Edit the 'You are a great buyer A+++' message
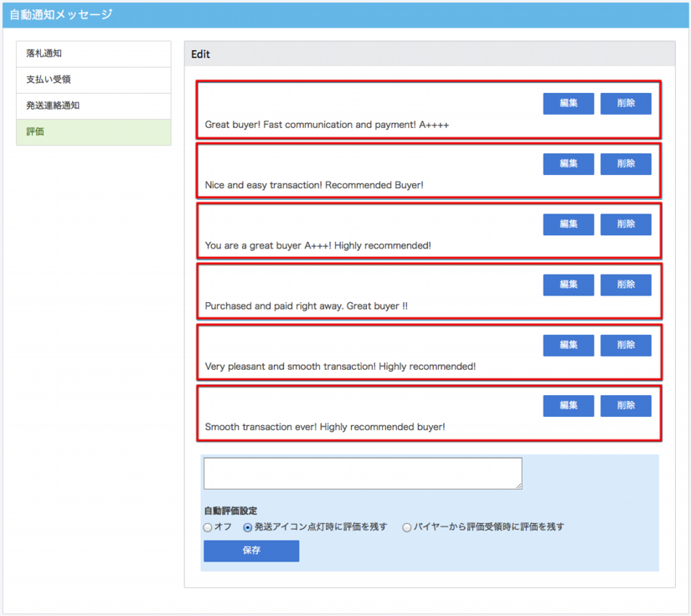This screenshot has width=691, height=616. tap(568, 224)
